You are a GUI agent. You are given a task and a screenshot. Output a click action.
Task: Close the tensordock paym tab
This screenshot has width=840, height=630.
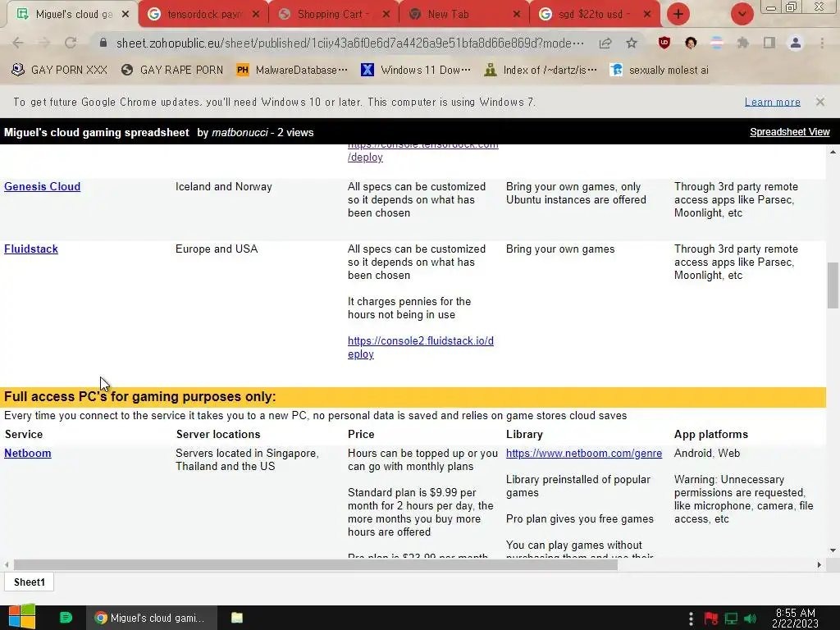point(256,15)
